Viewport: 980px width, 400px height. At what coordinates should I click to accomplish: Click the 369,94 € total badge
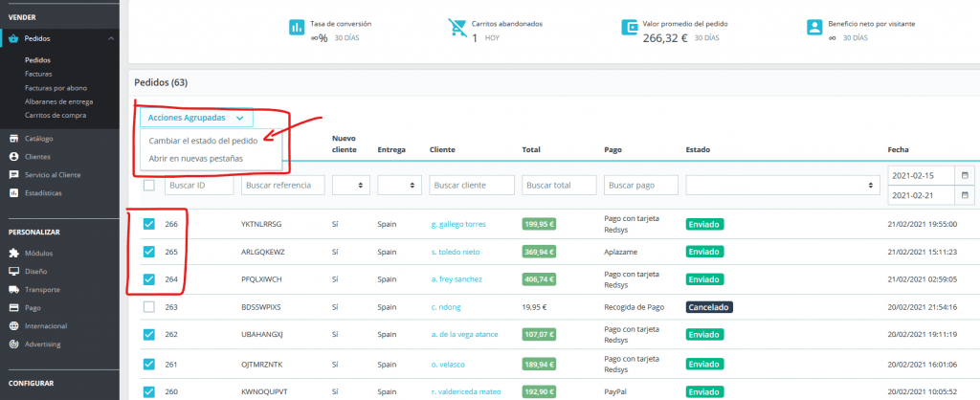tap(538, 252)
